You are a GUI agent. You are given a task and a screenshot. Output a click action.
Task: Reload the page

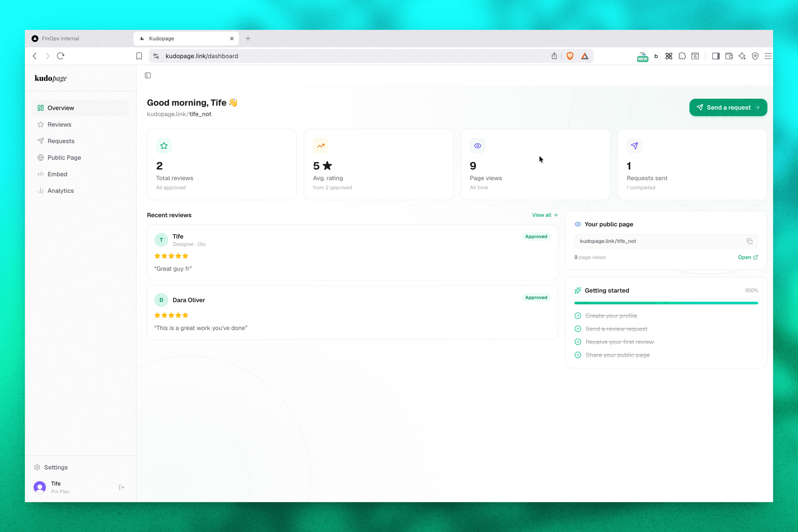coord(60,56)
